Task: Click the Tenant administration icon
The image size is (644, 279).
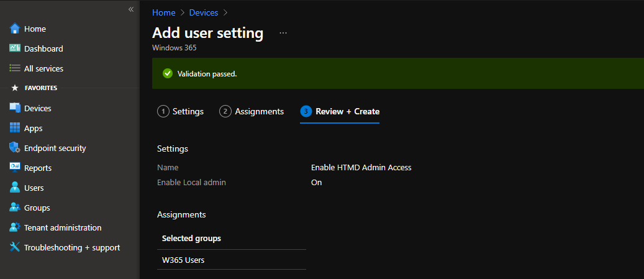Action: pos(15,227)
